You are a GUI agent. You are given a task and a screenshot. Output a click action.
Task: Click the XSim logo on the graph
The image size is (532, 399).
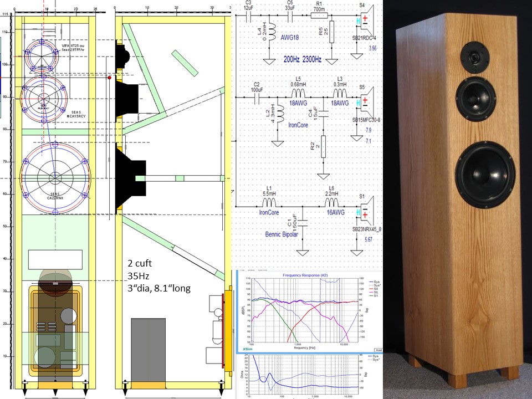[247, 349]
